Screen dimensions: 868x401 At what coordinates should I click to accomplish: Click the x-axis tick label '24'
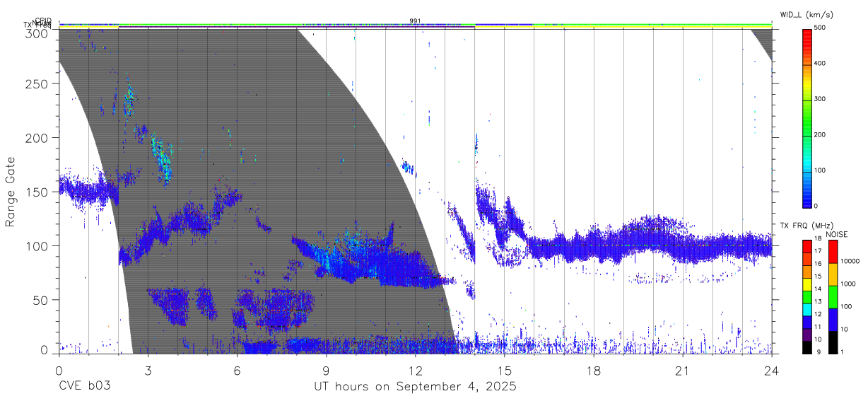tap(772, 371)
